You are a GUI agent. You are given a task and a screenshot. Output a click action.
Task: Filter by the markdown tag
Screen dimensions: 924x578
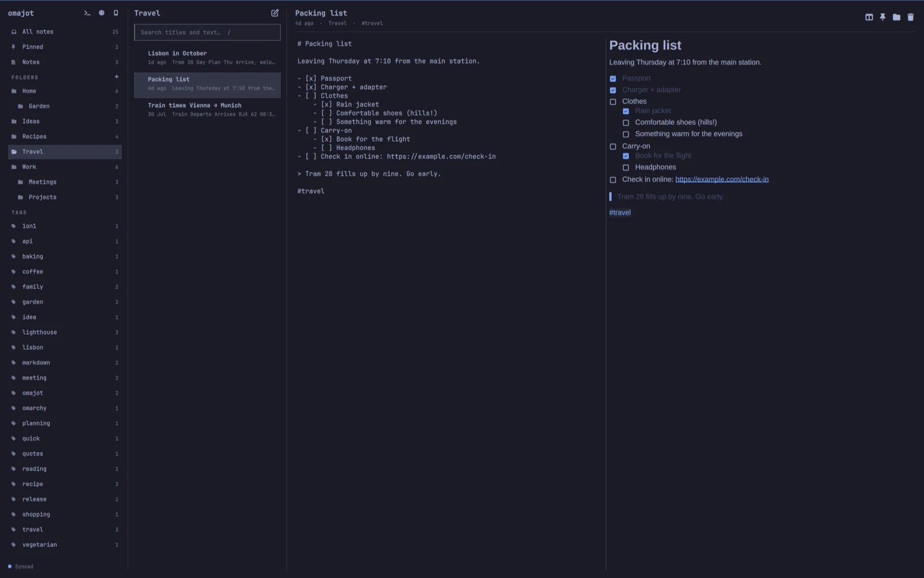click(x=65, y=363)
